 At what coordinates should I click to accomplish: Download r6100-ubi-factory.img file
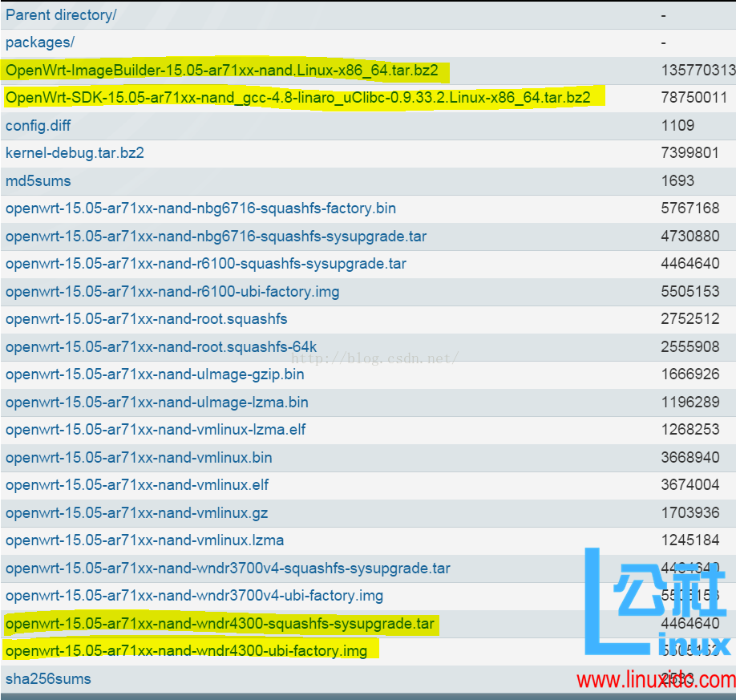[172, 292]
